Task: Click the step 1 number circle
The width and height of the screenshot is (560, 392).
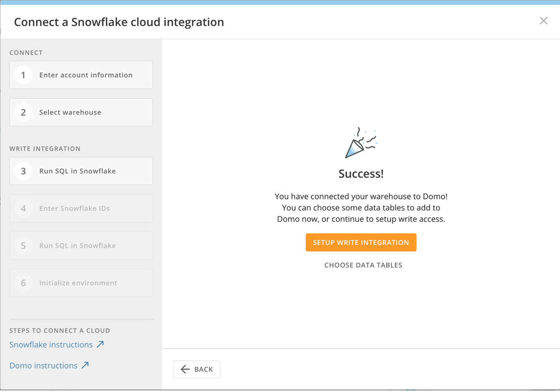Action: 23,75
